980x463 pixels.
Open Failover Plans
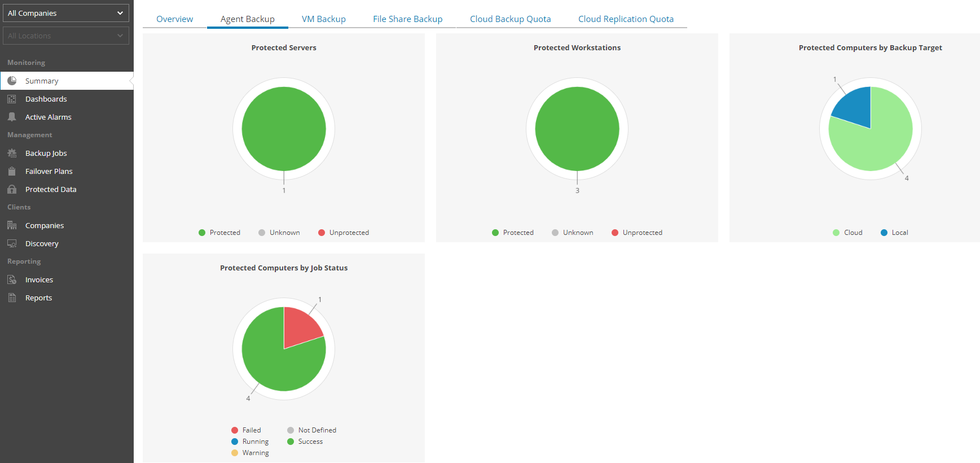click(49, 171)
